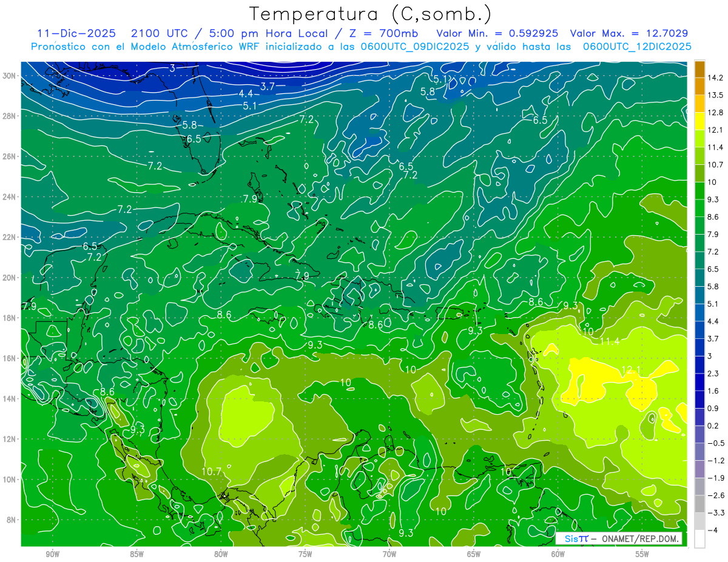728x562 pixels.
Task: Click the '65W' longitude axis label
Action: 474,554
